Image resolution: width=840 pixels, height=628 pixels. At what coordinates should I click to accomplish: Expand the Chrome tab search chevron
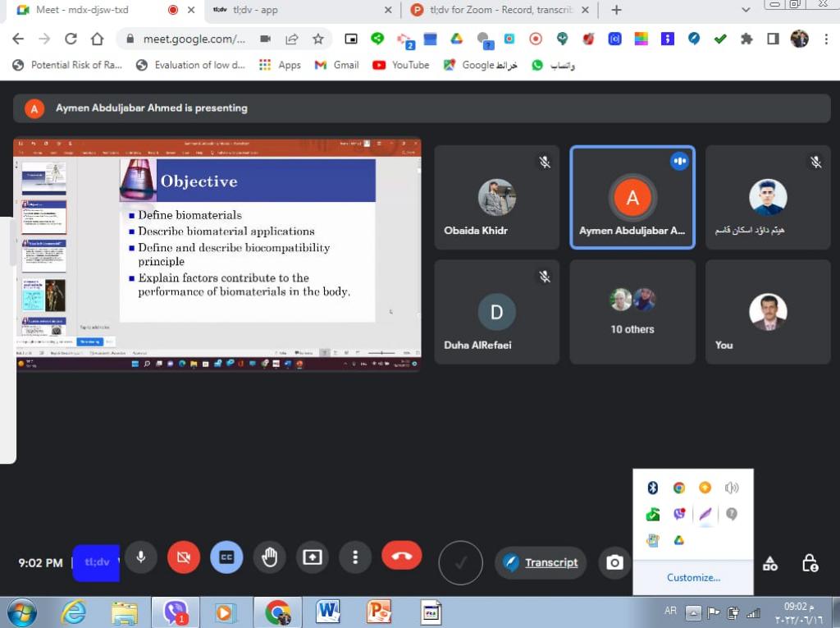click(x=746, y=10)
